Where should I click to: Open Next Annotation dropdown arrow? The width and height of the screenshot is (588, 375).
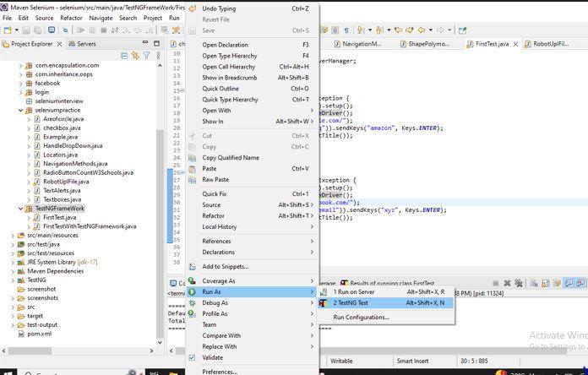[x=370, y=30]
